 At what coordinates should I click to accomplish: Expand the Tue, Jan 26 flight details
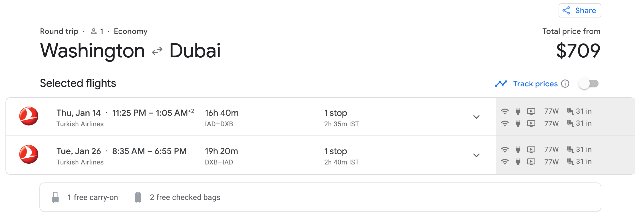[476, 155]
